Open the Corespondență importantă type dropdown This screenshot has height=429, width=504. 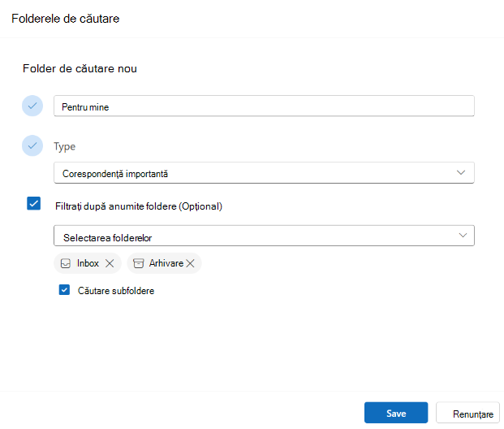[264, 173]
